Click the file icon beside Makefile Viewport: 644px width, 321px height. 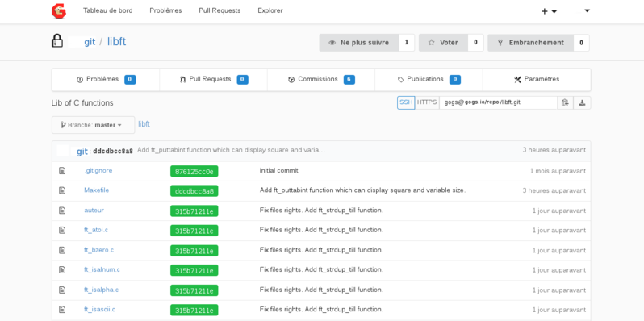62,190
